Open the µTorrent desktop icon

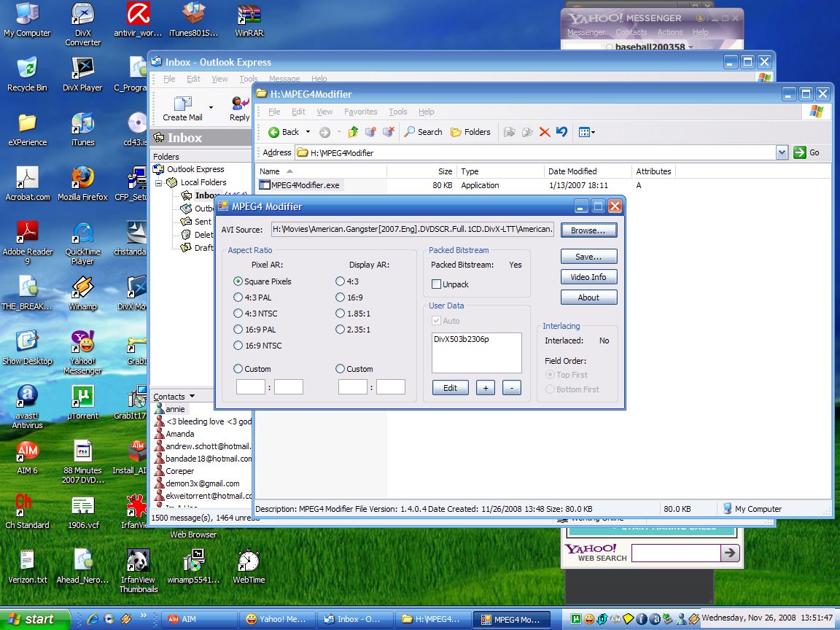click(83, 402)
